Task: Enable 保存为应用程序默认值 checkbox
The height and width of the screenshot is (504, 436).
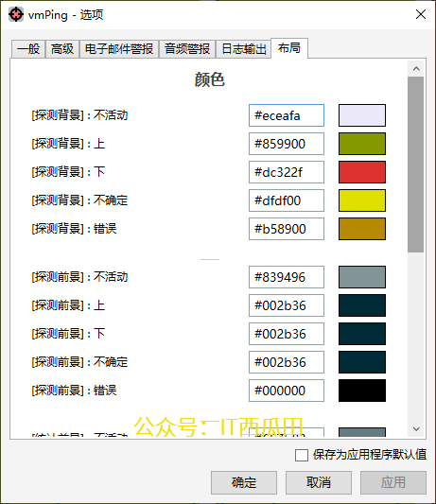Action: click(302, 455)
